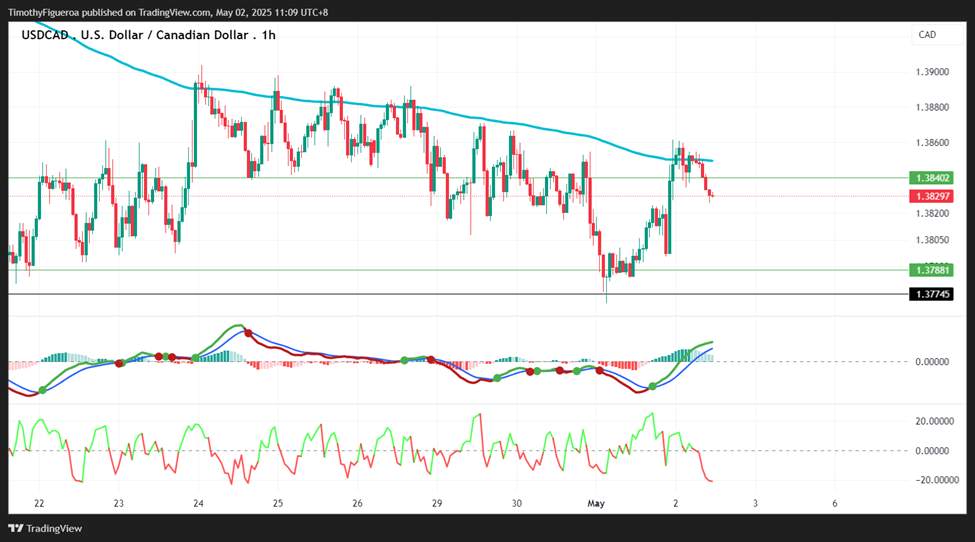
Task: Click the 1.38050 price axis value
Action: [932, 240]
